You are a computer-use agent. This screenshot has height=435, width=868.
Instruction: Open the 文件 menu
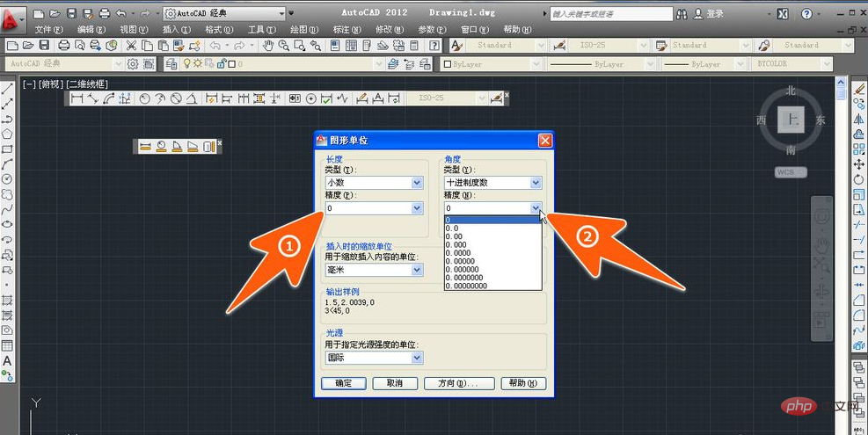(x=48, y=29)
